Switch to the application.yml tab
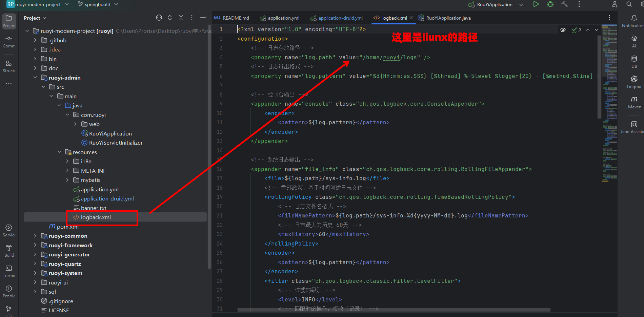Image resolution: width=644 pixels, height=317 pixels. click(x=280, y=18)
